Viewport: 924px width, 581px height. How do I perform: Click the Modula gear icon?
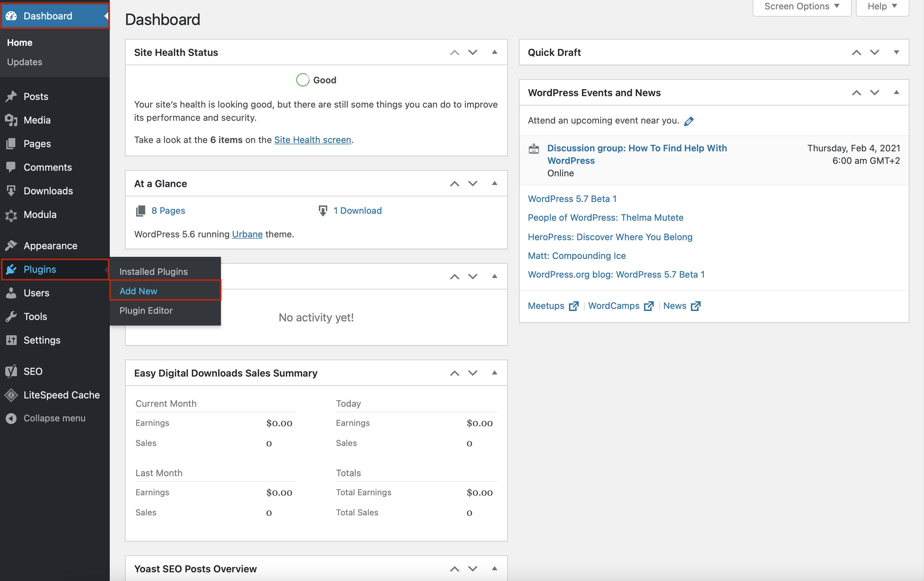point(11,215)
